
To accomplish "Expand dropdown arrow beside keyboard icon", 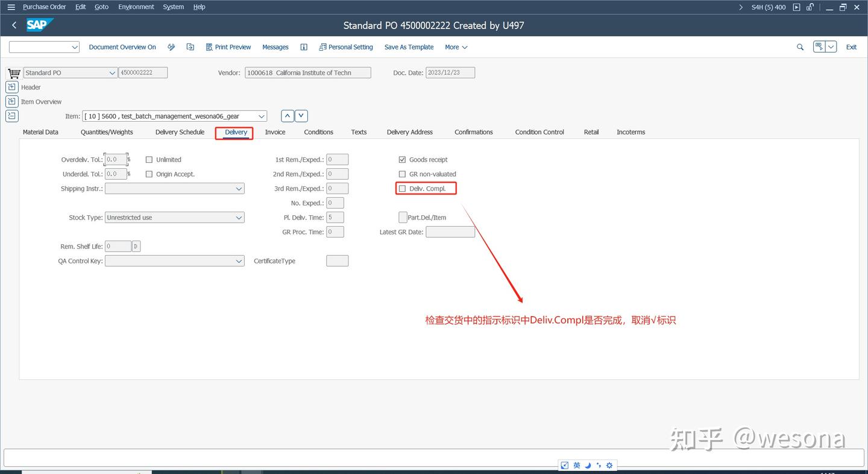I will pyautogui.click(x=831, y=46).
